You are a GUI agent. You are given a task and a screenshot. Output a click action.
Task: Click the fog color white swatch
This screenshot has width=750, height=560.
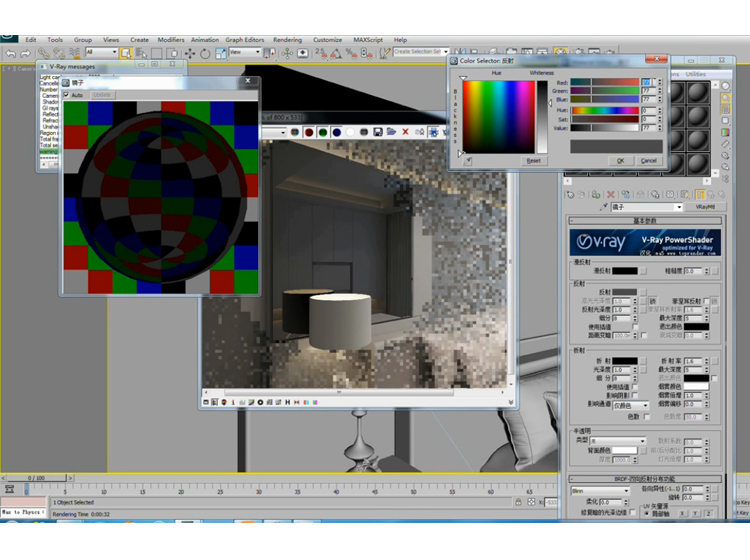[696, 386]
